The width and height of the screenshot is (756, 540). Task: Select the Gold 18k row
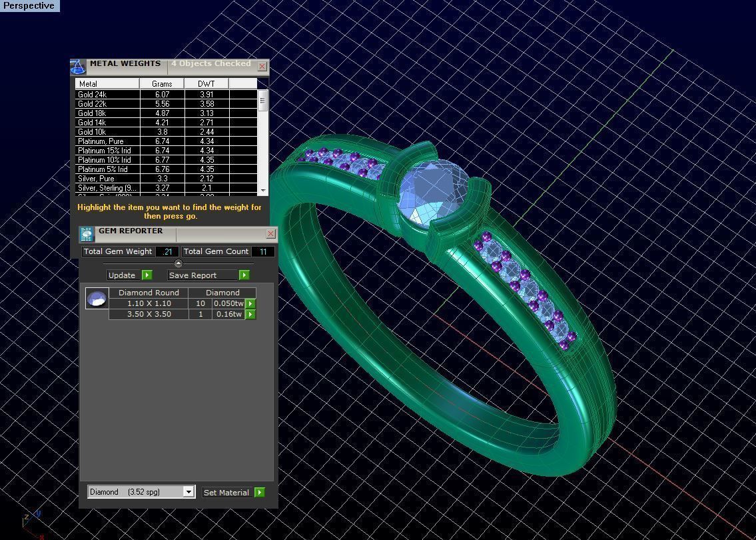[x=166, y=113]
